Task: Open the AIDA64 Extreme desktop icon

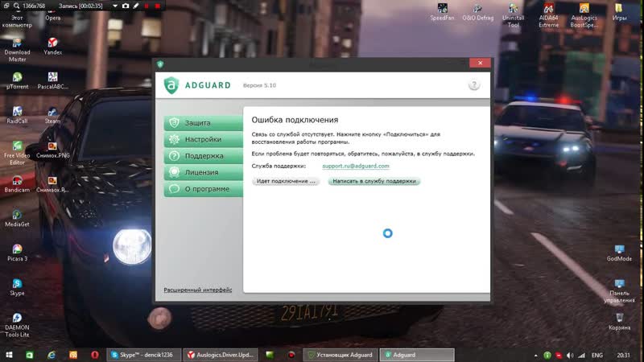Action: (548, 15)
